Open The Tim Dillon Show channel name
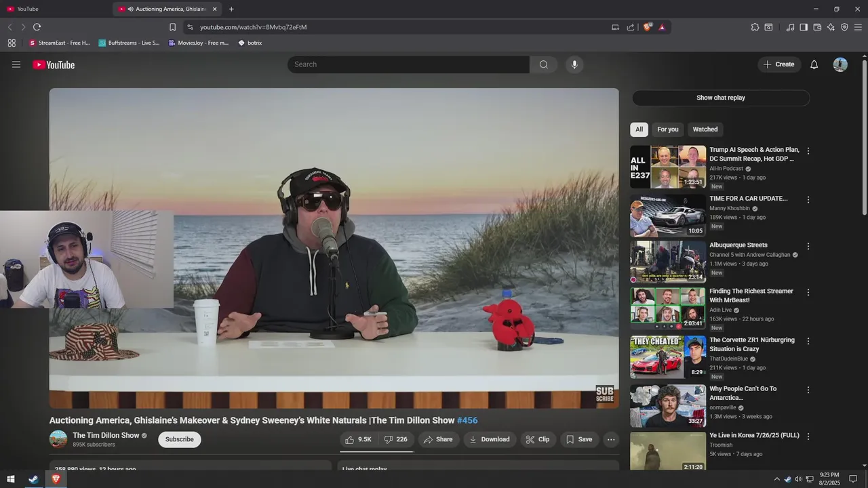This screenshot has height=488, width=868. [106, 435]
